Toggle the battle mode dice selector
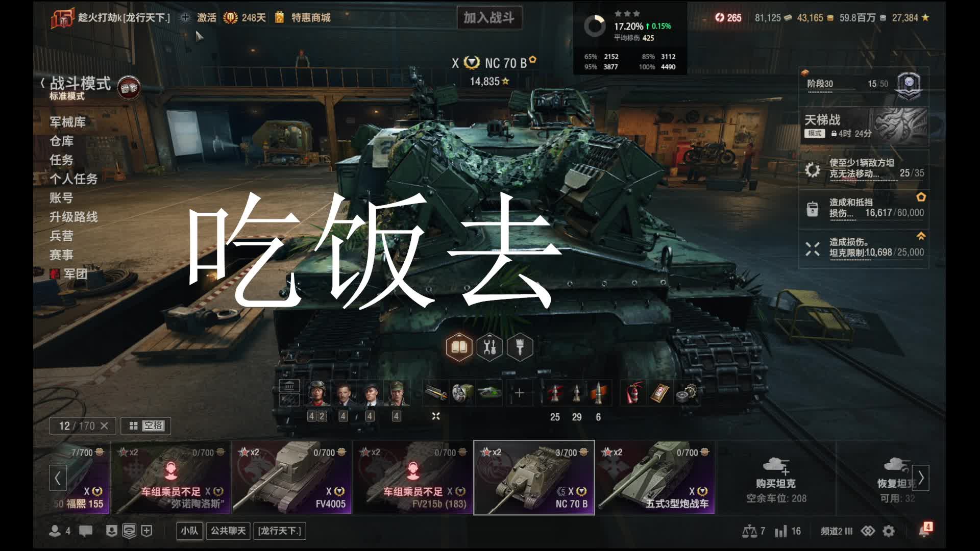The image size is (980, 551). pyautogui.click(x=129, y=88)
